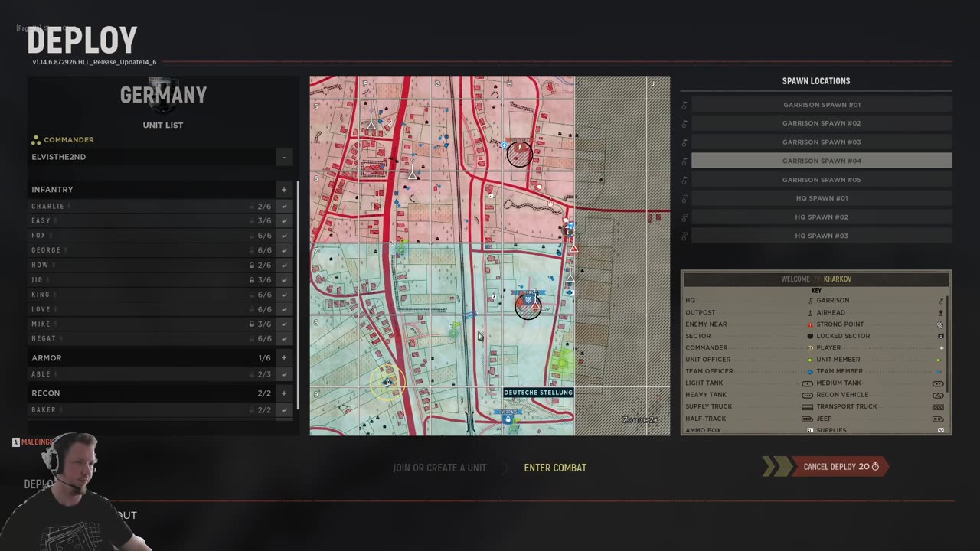Viewport: 980px width, 551px height.
Task: Expand Recon section with plus button
Action: click(284, 393)
